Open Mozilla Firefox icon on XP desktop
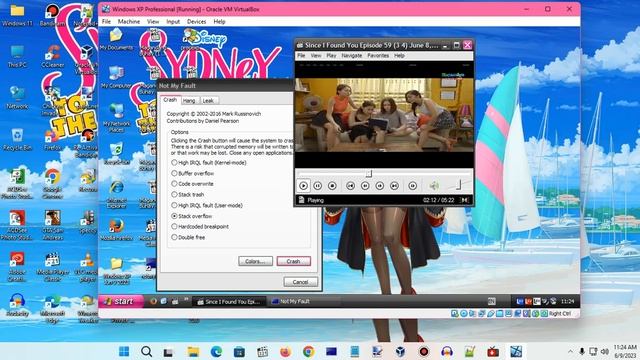Screen dimensions: 640x360 tap(116, 229)
